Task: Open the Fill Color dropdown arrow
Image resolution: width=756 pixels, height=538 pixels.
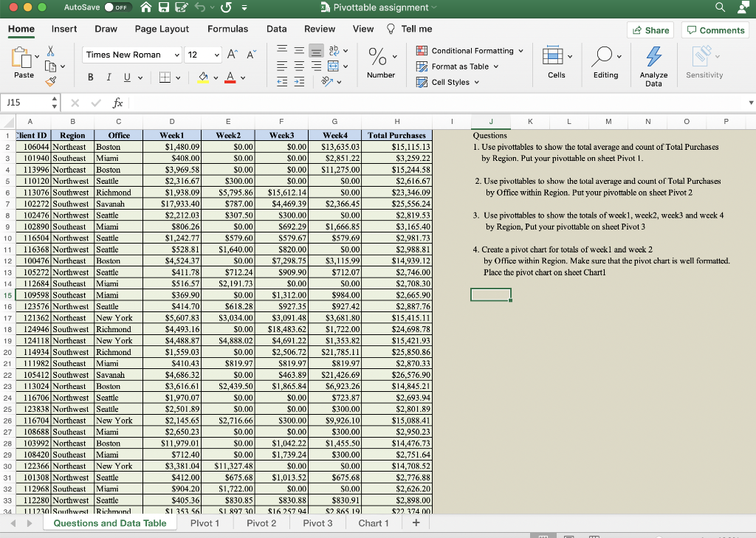Action: pyautogui.click(x=215, y=77)
